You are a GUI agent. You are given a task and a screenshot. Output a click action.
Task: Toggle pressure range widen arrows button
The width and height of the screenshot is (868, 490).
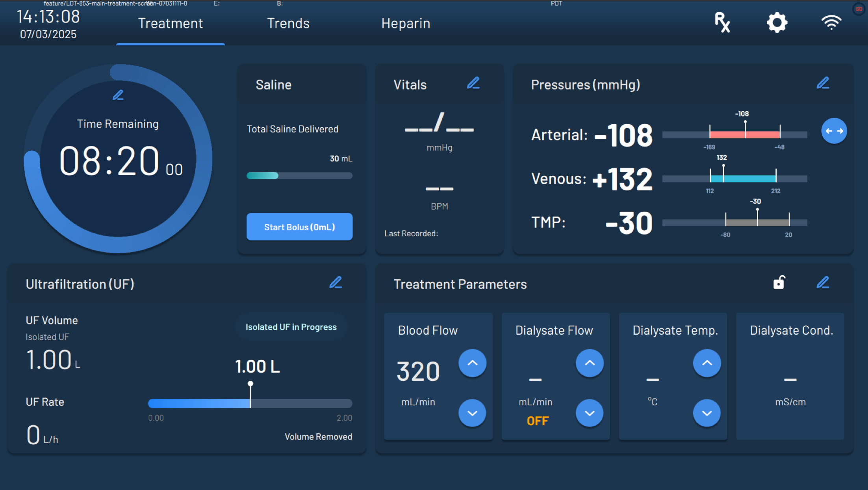[834, 131]
